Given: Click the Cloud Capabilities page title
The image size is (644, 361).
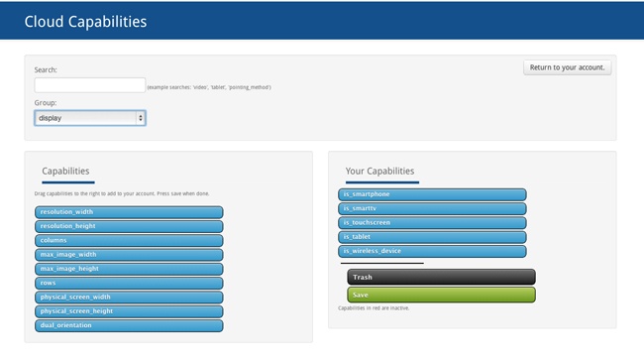Looking at the screenshot, I should point(85,22).
